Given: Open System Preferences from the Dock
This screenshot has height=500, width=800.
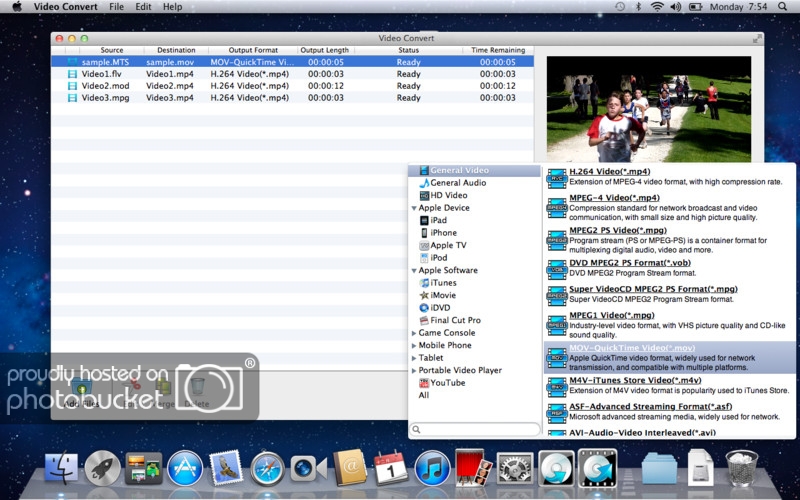Looking at the screenshot, I should pyautogui.click(x=515, y=468).
